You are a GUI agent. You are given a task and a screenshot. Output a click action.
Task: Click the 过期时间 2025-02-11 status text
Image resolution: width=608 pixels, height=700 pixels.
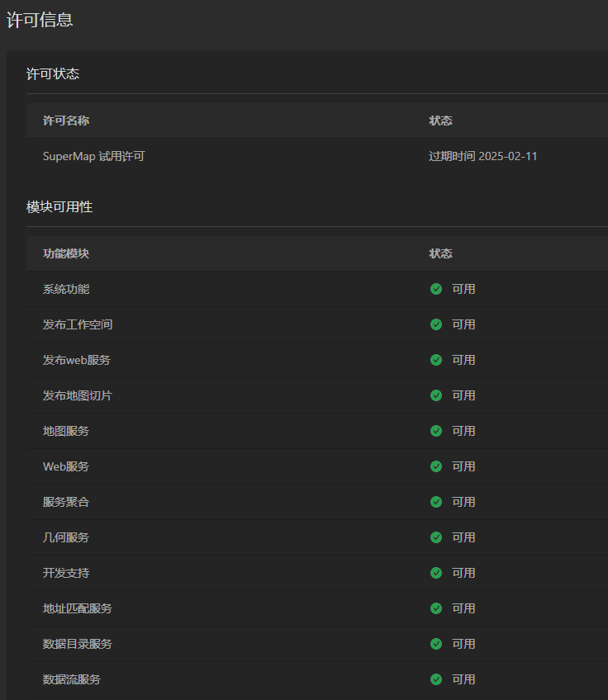coord(482,156)
